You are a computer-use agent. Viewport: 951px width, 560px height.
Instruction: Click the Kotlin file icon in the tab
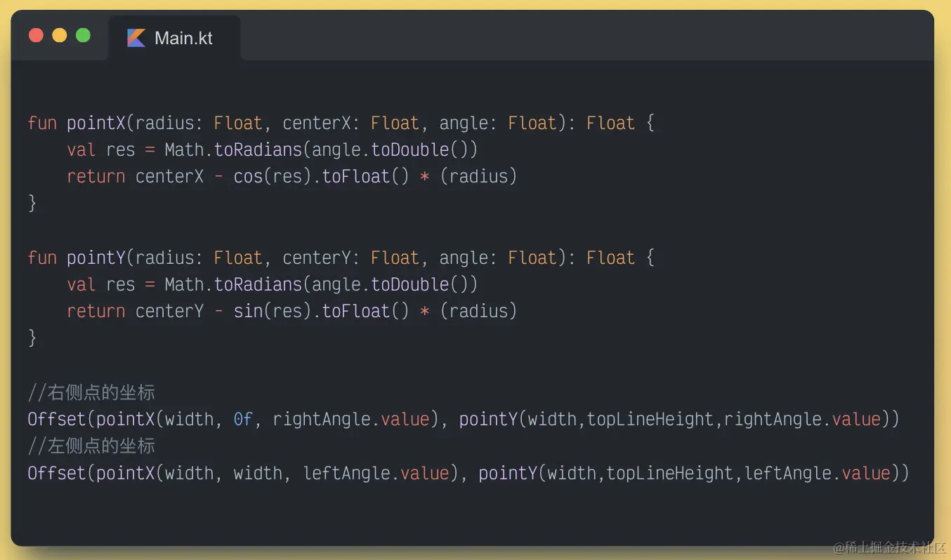tap(136, 38)
